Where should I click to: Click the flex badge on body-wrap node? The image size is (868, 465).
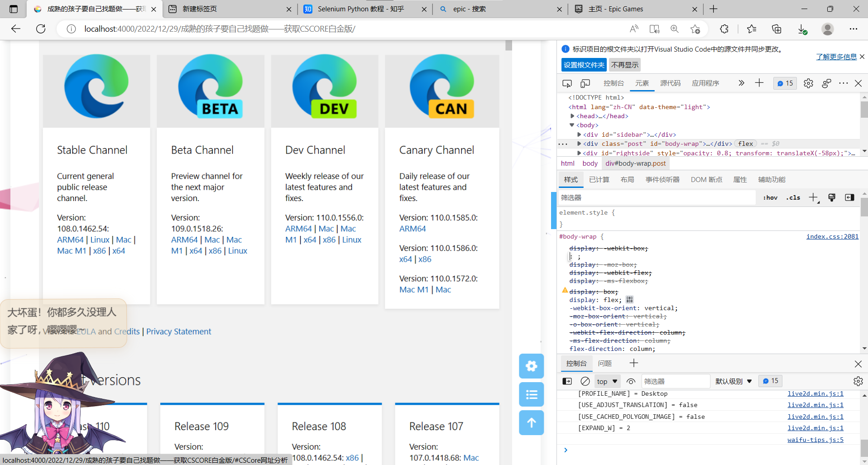[x=745, y=144]
